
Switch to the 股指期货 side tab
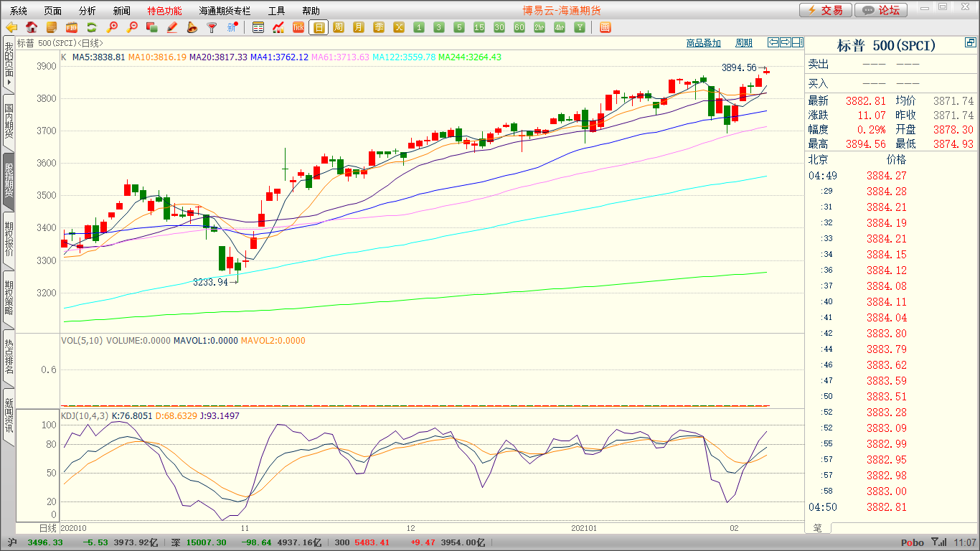point(9,181)
